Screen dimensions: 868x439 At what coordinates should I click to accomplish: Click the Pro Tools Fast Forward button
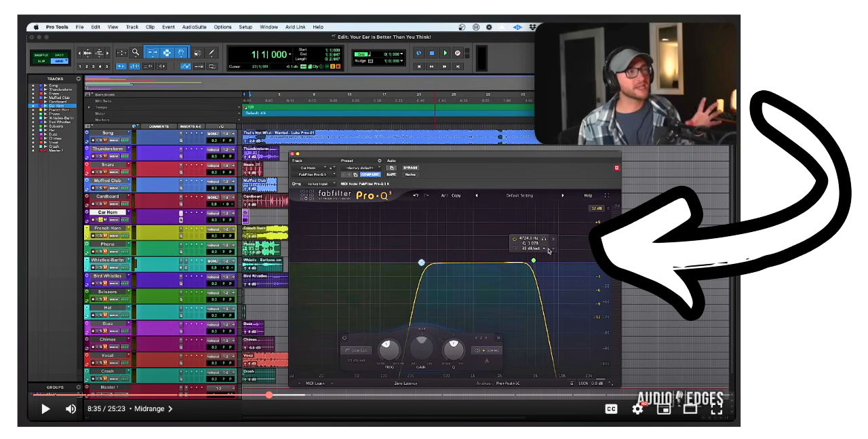tap(445, 66)
